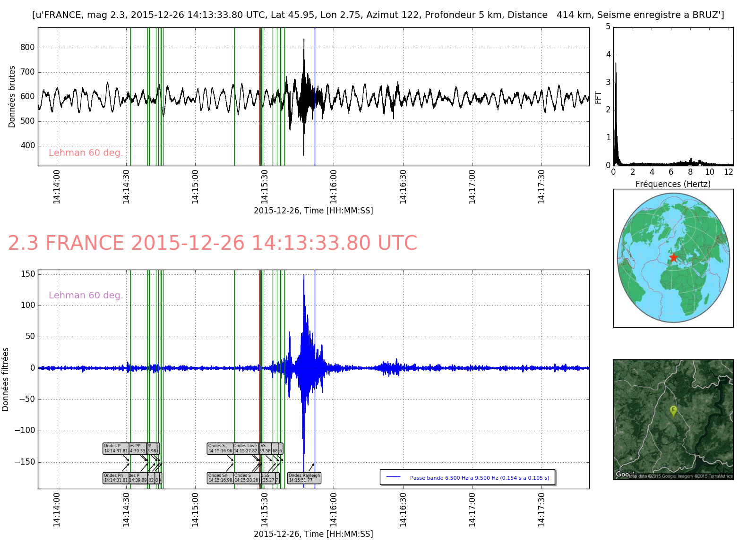Click the upper Ondes P 14:14:31.81 label

pos(115,448)
